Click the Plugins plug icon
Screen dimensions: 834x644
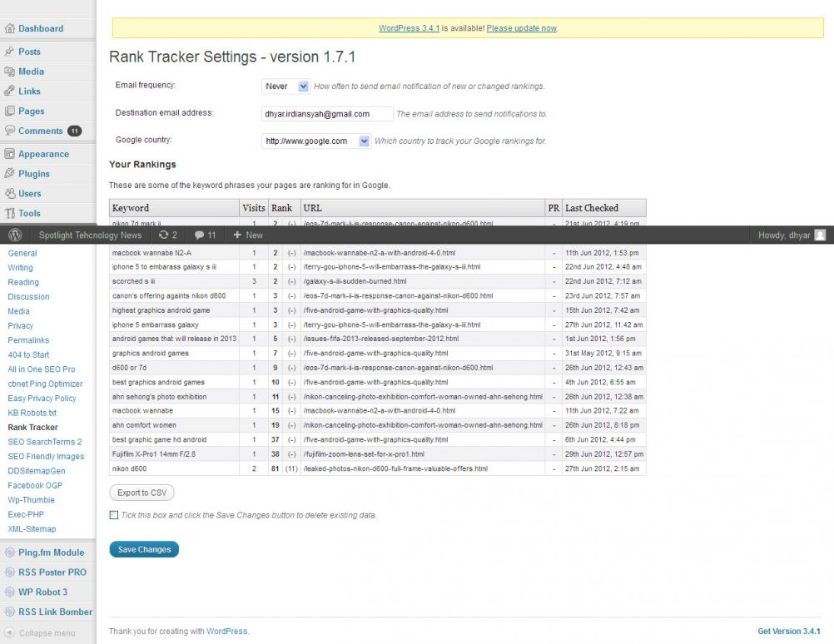coord(10,173)
